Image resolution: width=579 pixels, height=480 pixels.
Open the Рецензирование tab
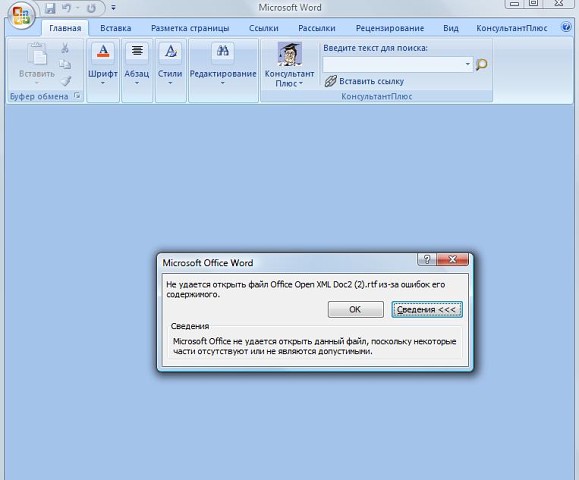[390, 28]
